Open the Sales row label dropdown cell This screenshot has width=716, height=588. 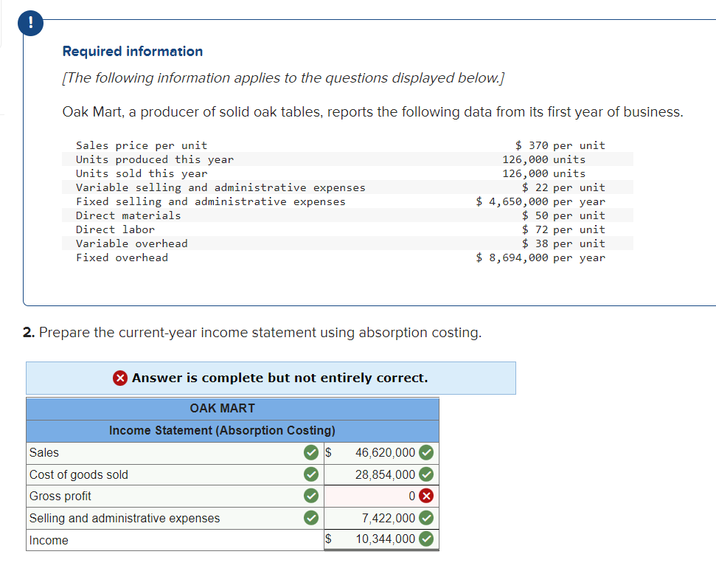[x=147, y=452]
